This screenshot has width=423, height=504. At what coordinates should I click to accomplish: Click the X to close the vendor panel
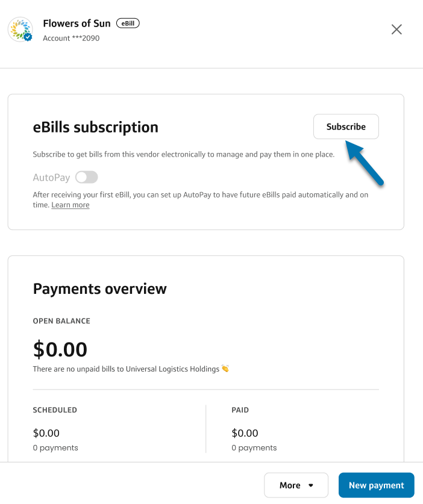point(396,29)
